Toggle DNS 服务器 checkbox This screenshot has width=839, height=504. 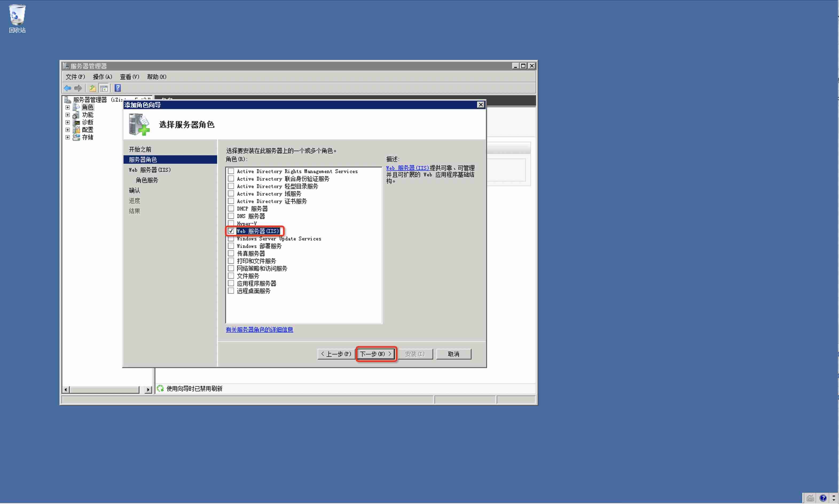[x=231, y=216]
